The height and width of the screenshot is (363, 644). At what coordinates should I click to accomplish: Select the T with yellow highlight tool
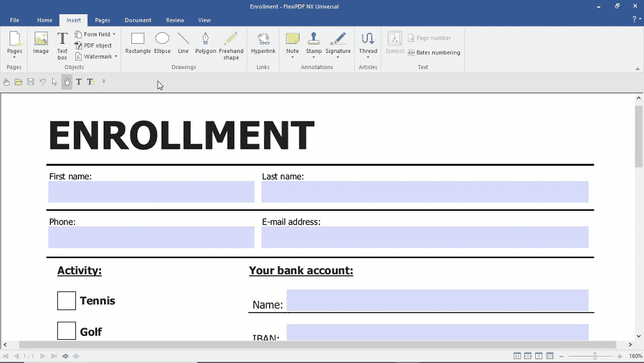[x=91, y=82]
